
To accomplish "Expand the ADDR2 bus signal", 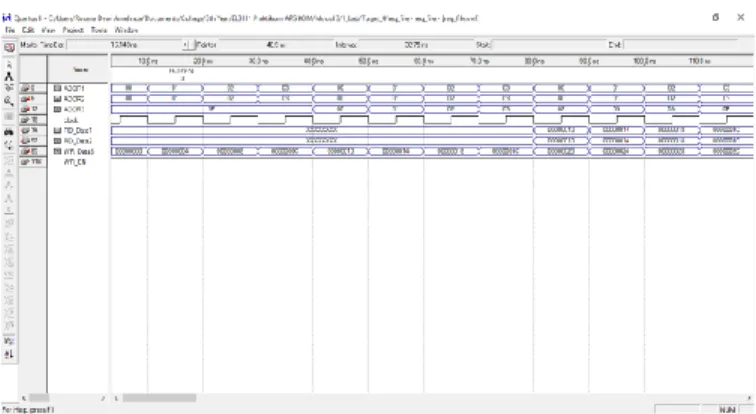I will point(57,99).
